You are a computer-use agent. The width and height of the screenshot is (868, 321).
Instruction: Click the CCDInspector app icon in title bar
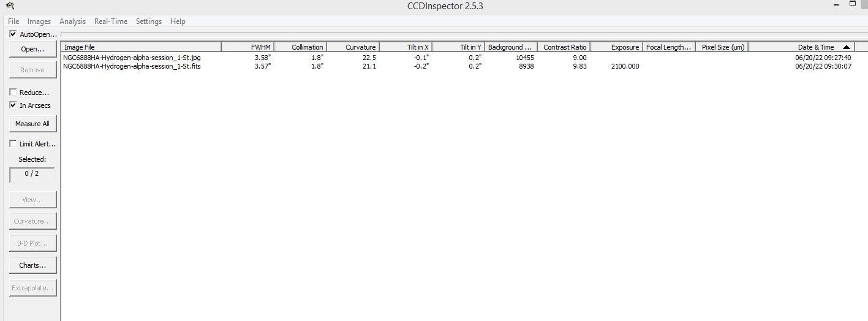click(10, 6)
